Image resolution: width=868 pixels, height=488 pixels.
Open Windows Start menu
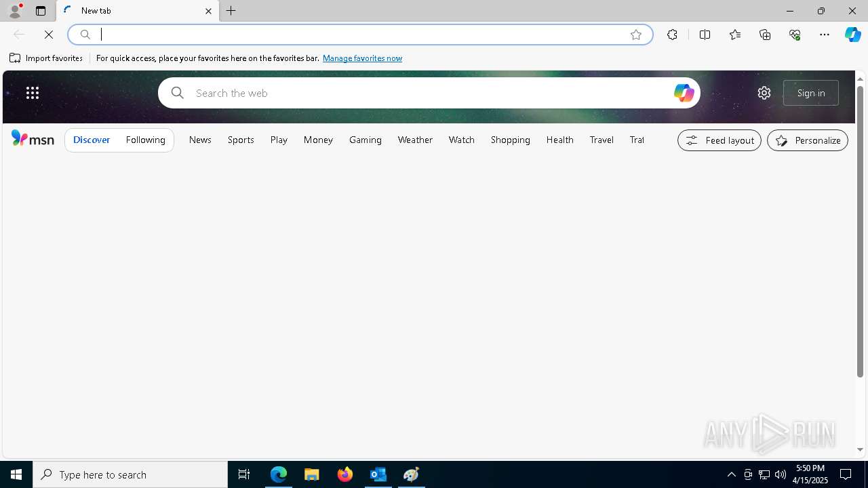16,474
